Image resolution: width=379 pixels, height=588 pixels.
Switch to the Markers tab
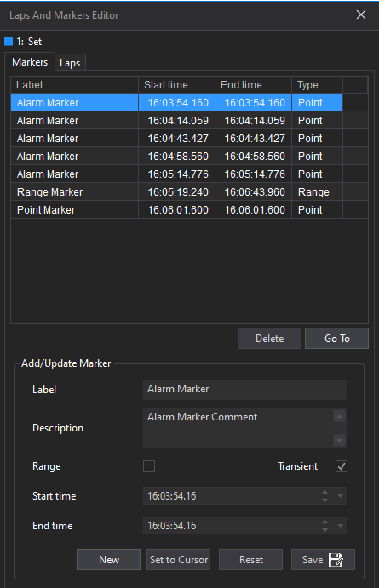pyautogui.click(x=30, y=62)
